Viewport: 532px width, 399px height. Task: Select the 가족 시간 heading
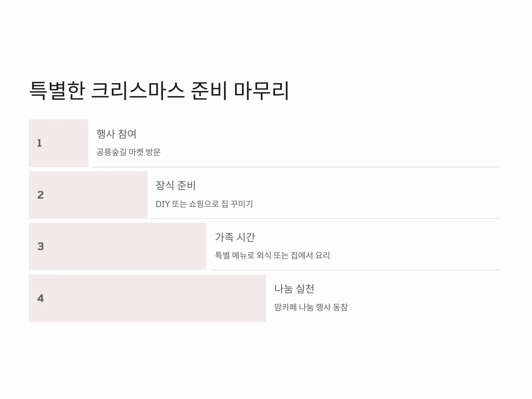point(235,237)
